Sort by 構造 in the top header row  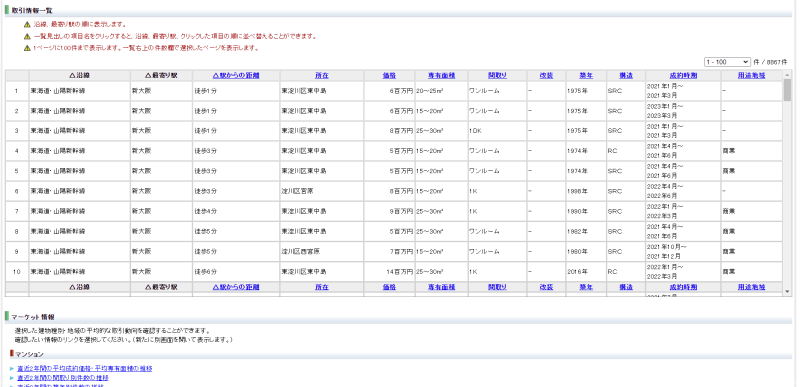[x=626, y=75]
